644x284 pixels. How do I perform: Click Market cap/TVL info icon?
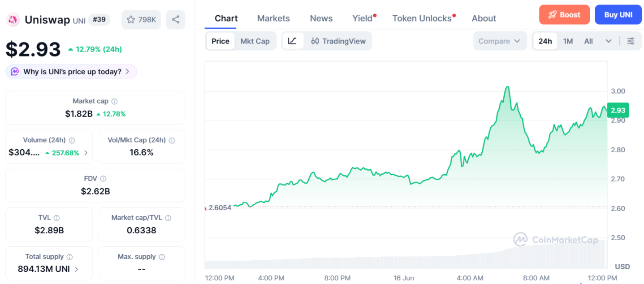[168, 218]
